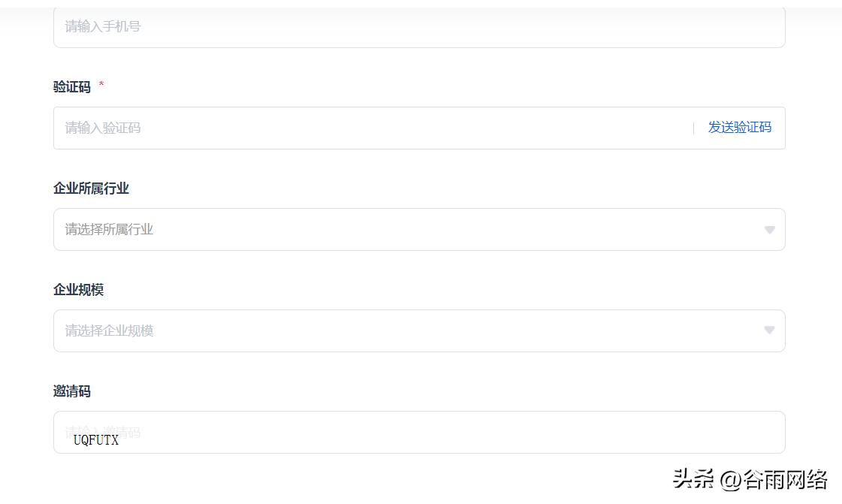Image resolution: width=842 pixels, height=504 pixels.
Task: Click the 请输入验证码 placeholder text
Action: point(103,128)
